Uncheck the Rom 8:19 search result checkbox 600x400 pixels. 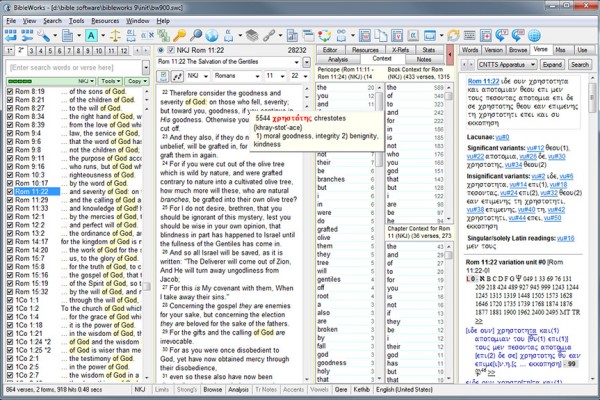click(x=8, y=91)
